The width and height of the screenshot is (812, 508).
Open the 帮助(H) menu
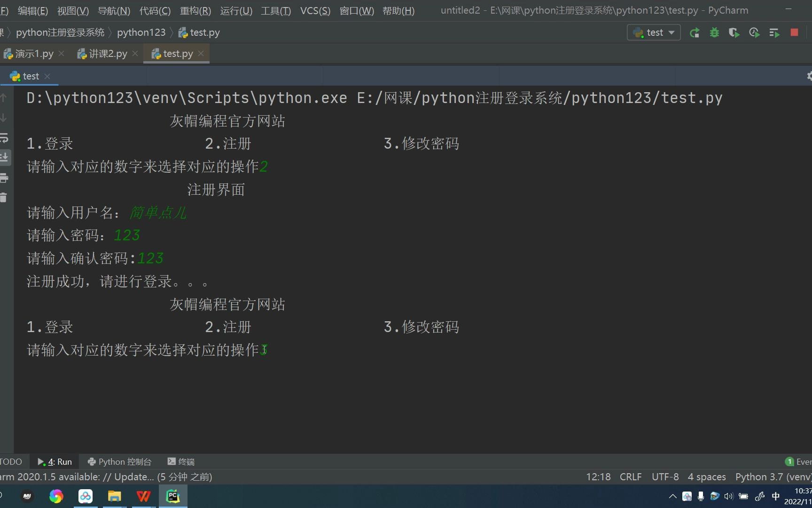point(398,10)
